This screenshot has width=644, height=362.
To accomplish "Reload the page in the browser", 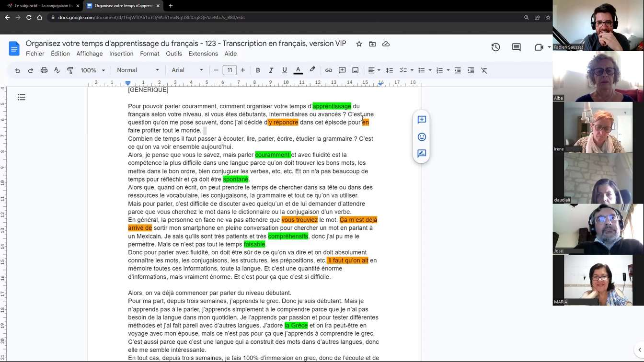I will [29, 18].
